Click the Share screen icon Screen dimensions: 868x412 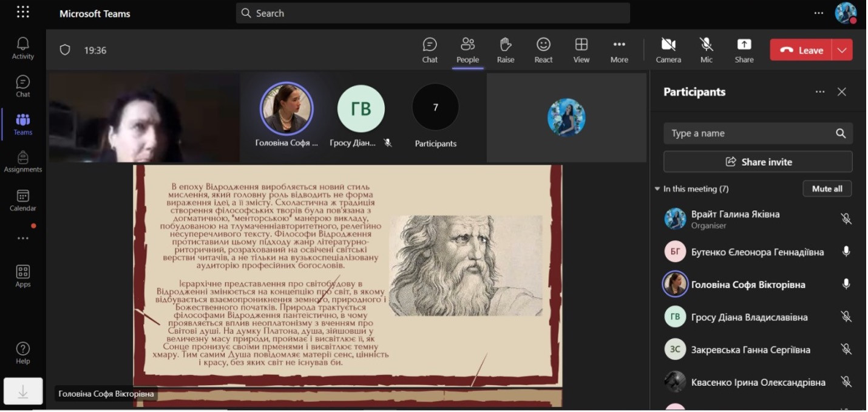pyautogui.click(x=744, y=50)
